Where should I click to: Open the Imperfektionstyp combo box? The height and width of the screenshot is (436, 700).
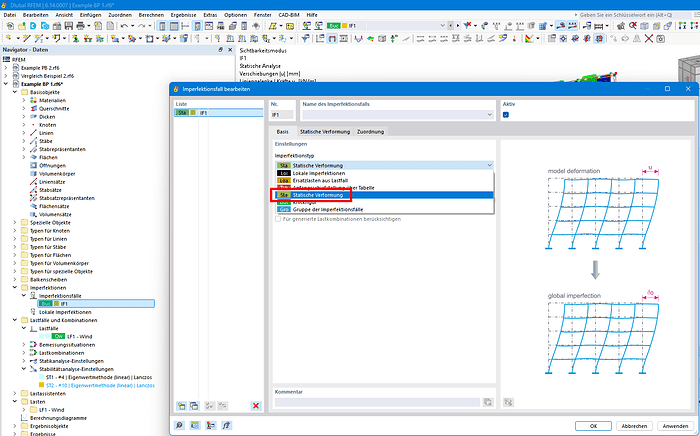tap(384, 165)
